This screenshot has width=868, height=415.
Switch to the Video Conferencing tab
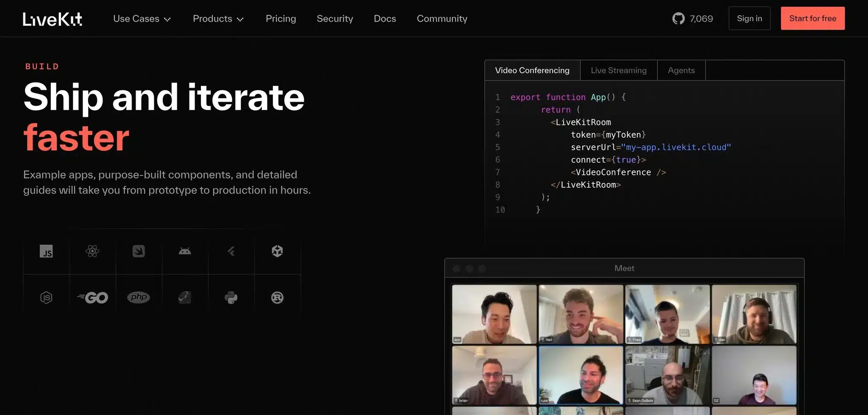(x=532, y=70)
